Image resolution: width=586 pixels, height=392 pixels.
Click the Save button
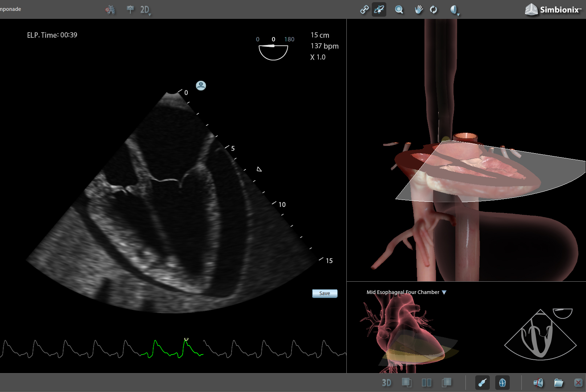(324, 293)
